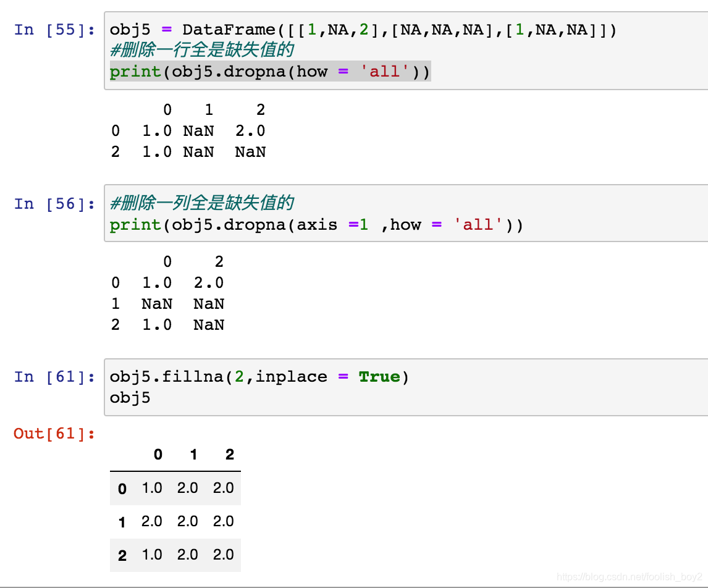Click the code cell In [55] line defining obj5 DataFrame
Image resolution: width=708 pixels, height=588 pixels.
point(363,30)
